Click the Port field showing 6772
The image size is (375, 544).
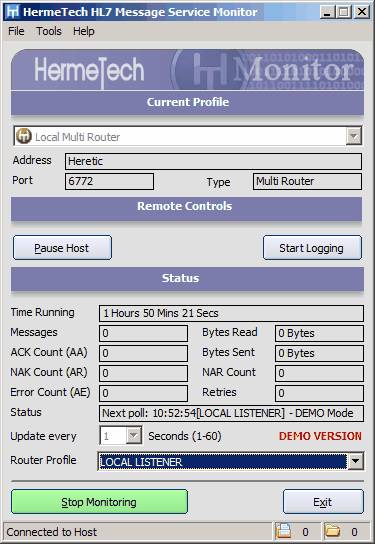pos(109,181)
